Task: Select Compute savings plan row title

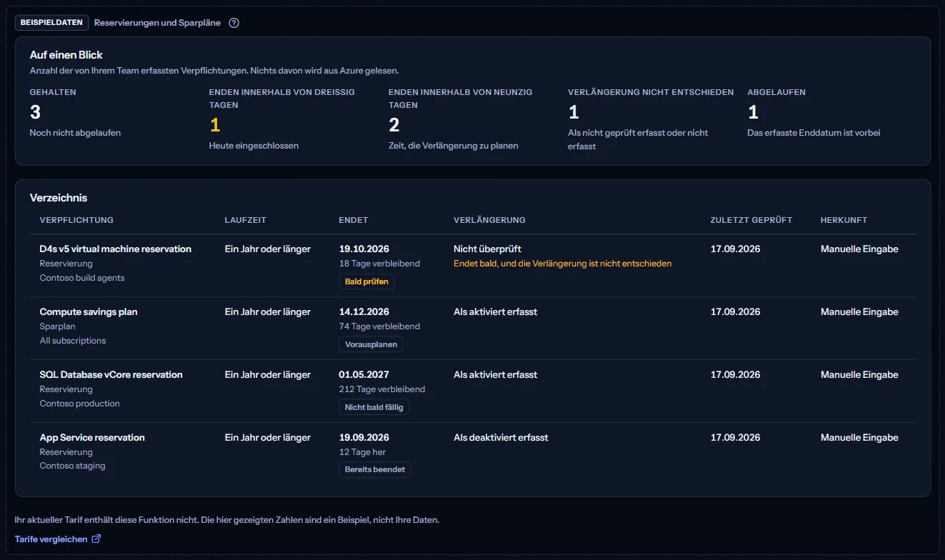Action: 89,312
